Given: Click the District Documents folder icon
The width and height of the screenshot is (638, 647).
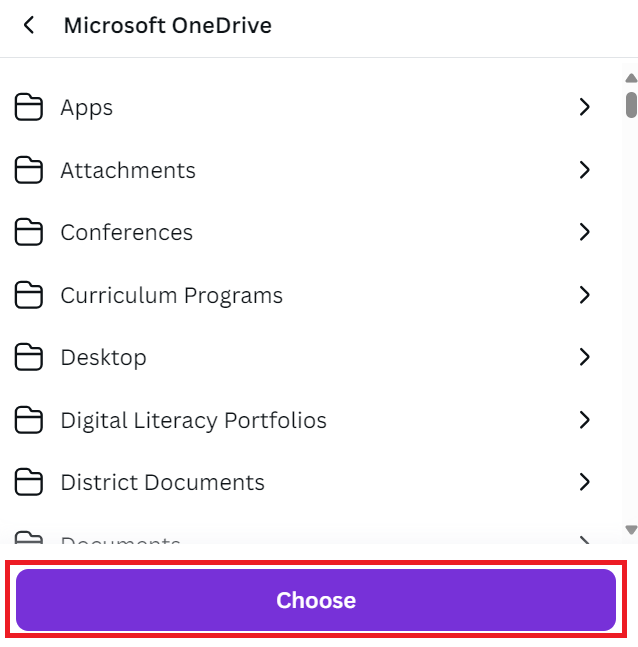Looking at the screenshot, I should pos(28,482).
